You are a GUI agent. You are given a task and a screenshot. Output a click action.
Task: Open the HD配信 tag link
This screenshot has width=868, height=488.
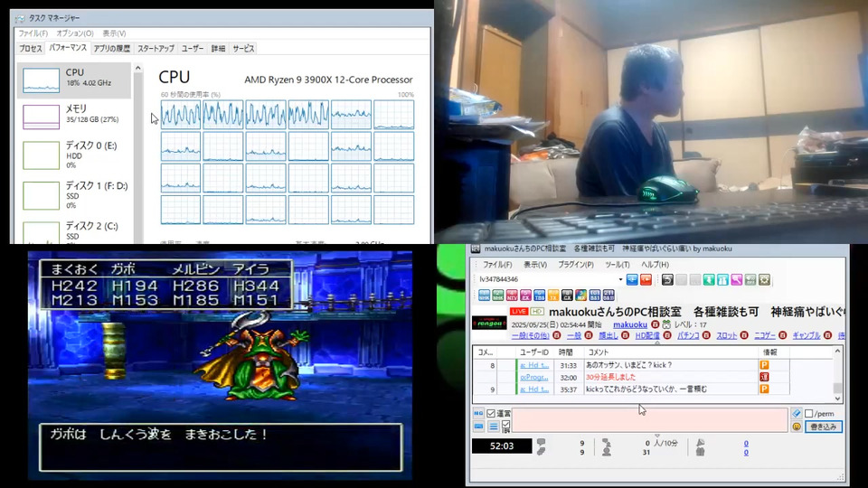point(647,335)
